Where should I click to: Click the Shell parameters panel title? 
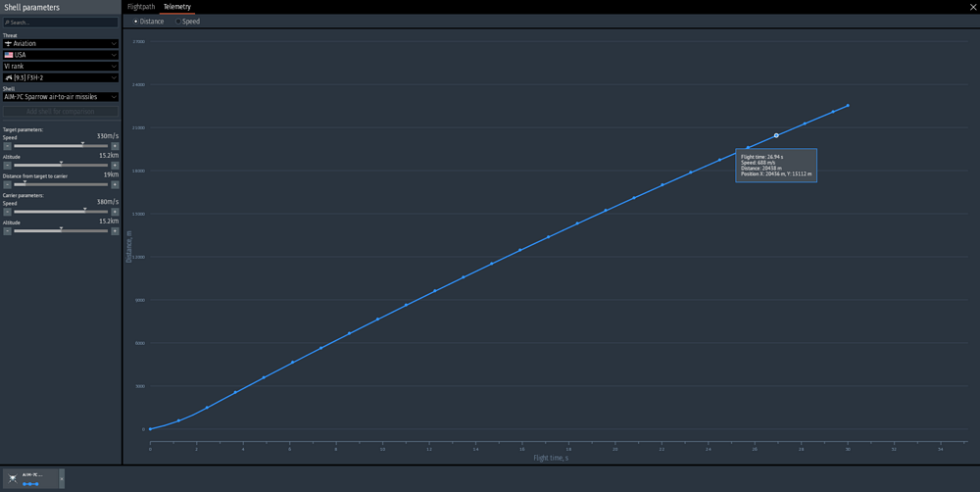coord(32,8)
